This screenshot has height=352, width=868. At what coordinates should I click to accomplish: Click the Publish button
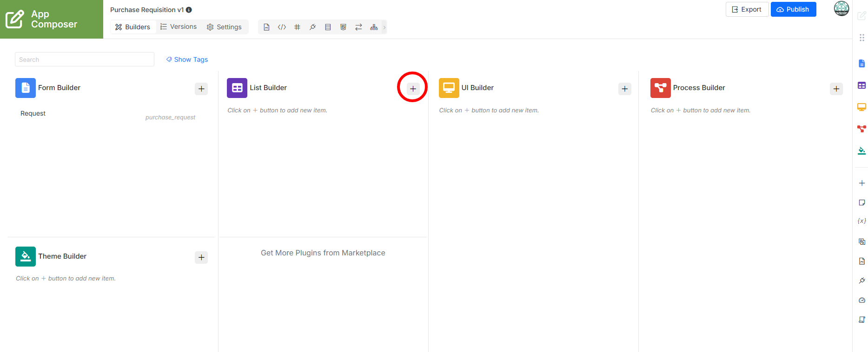pos(793,9)
